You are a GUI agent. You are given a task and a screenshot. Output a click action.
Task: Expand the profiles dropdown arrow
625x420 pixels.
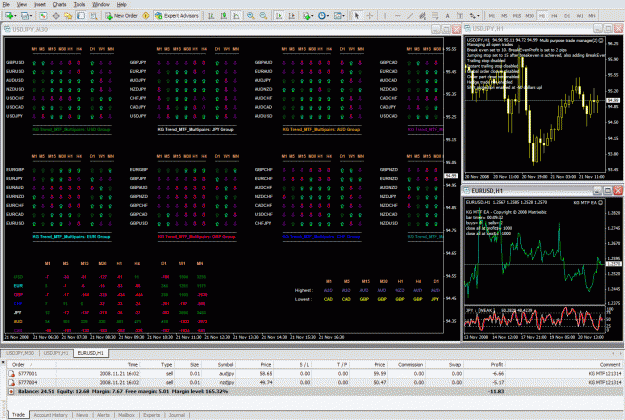pyautogui.click(x=31, y=16)
